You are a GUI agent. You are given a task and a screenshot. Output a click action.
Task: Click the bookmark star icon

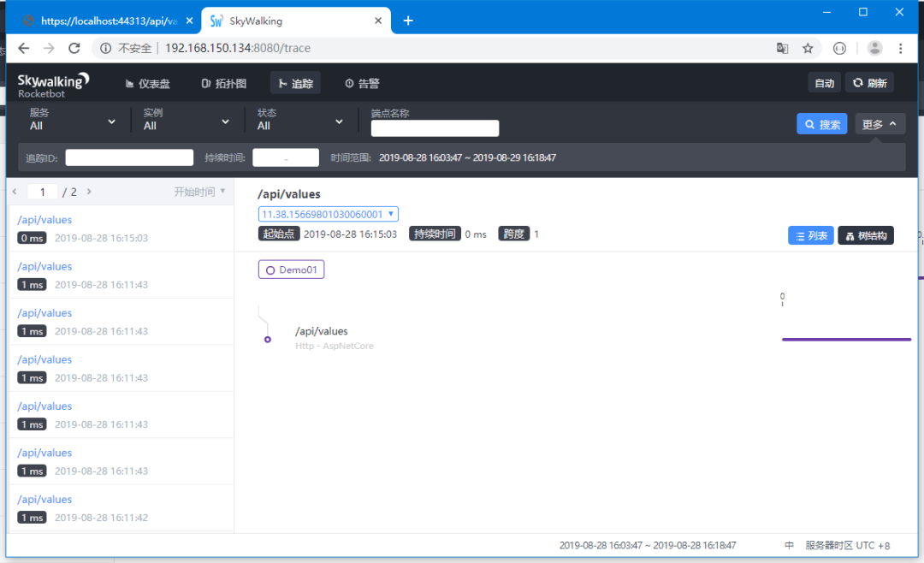coord(808,48)
